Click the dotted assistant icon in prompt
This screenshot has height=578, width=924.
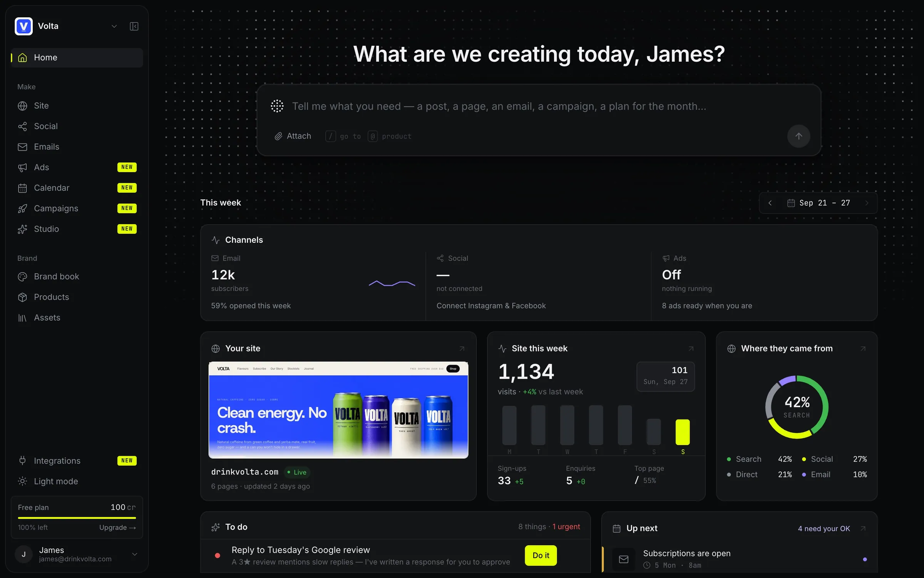pos(277,106)
